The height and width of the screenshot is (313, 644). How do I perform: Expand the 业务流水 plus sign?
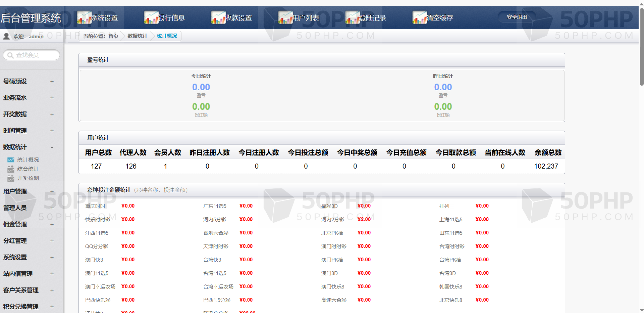[52, 98]
